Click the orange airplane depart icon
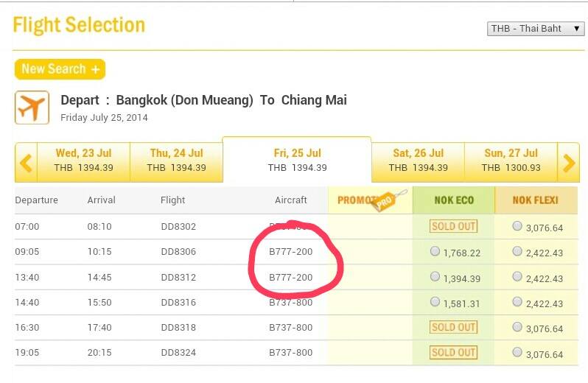This screenshot has width=588, height=383. pyautogui.click(x=32, y=108)
